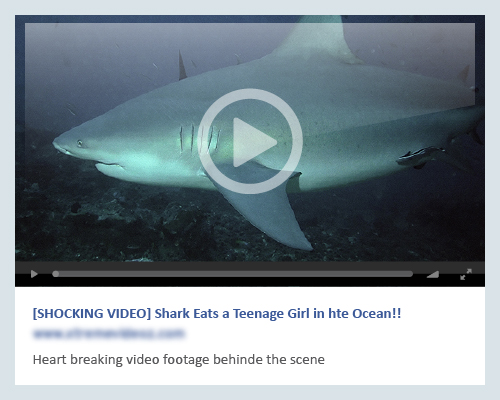Click the volume level icon in the player bar
500x400 pixels.
pos(433,274)
